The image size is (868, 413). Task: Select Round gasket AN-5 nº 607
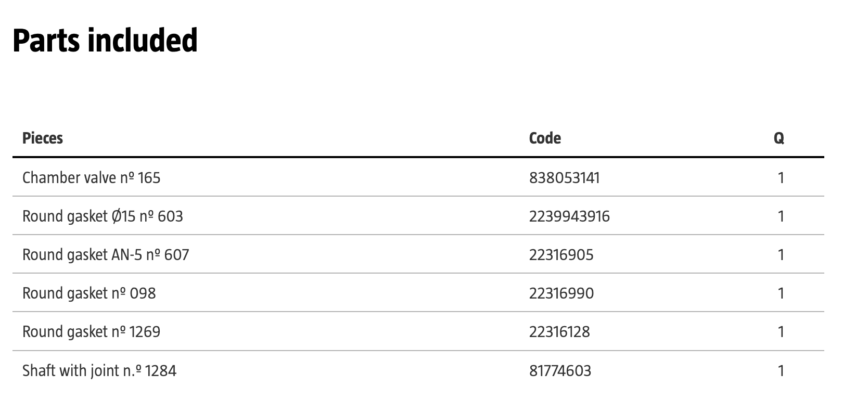[106, 255]
